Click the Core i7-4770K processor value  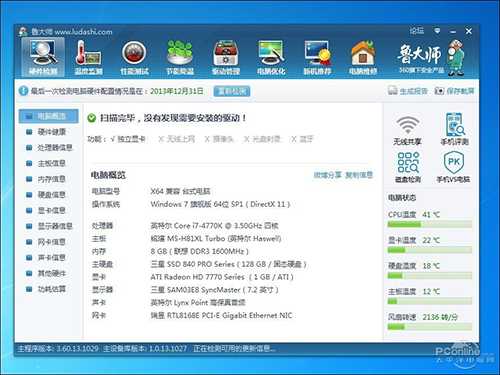click(x=214, y=226)
